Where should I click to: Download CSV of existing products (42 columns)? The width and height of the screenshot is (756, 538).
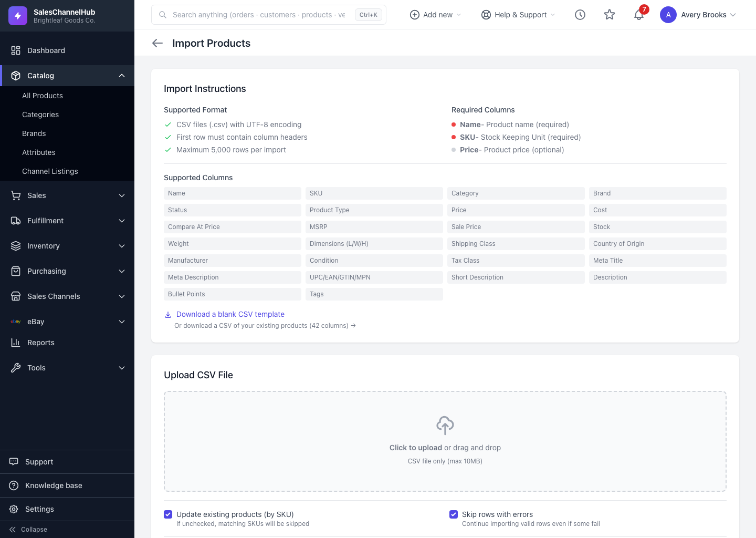coord(265,326)
